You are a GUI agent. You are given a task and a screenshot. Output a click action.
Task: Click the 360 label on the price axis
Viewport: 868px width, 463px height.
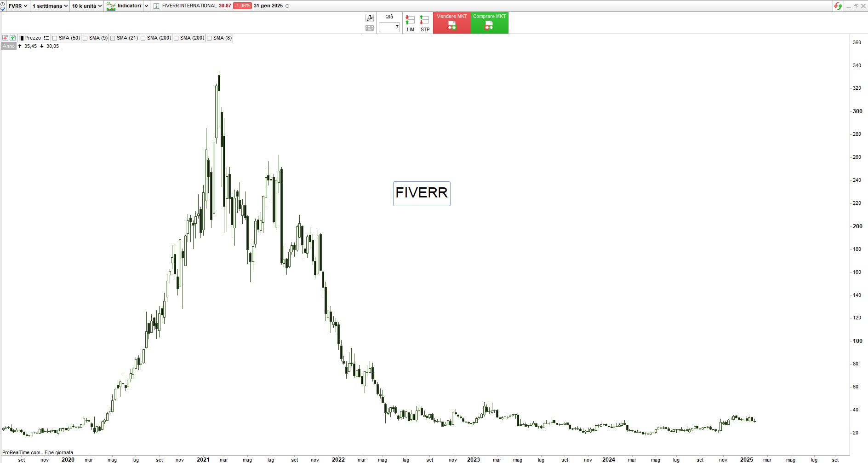(857, 42)
